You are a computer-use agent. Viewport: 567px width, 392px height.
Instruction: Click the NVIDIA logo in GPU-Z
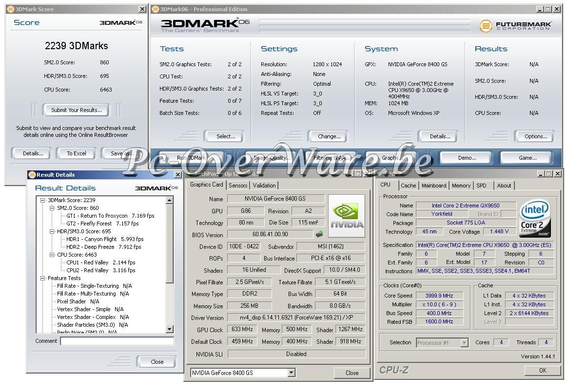(x=347, y=216)
